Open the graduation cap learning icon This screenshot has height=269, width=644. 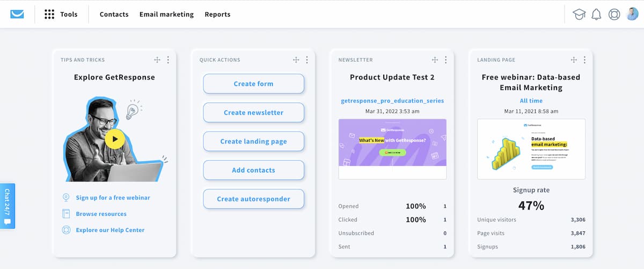coord(579,14)
